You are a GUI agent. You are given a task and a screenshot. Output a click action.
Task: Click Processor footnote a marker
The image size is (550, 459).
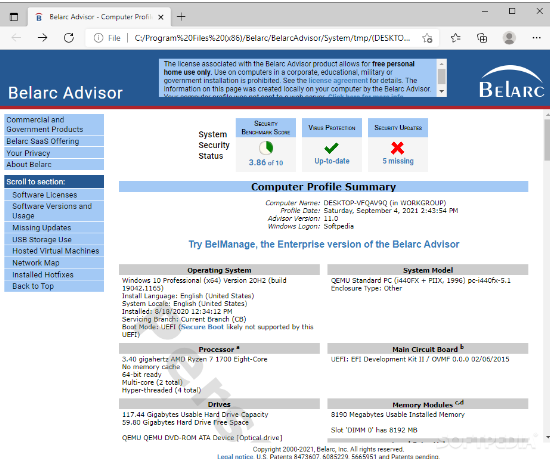click(238, 347)
